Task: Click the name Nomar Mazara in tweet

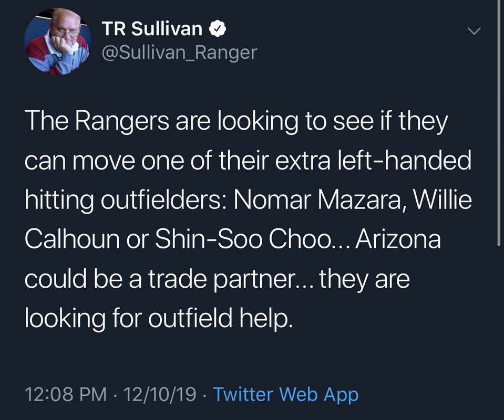Action: (x=318, y=199)
